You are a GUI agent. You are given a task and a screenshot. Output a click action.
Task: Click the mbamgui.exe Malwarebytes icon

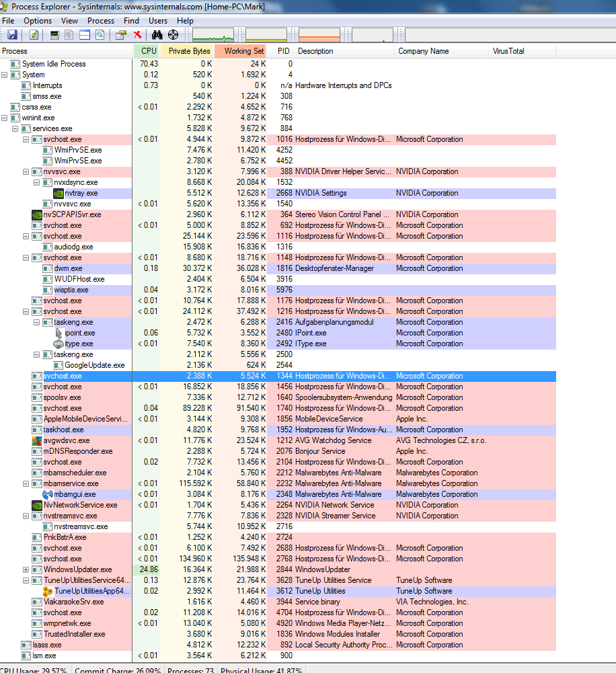tap(48, 494)
